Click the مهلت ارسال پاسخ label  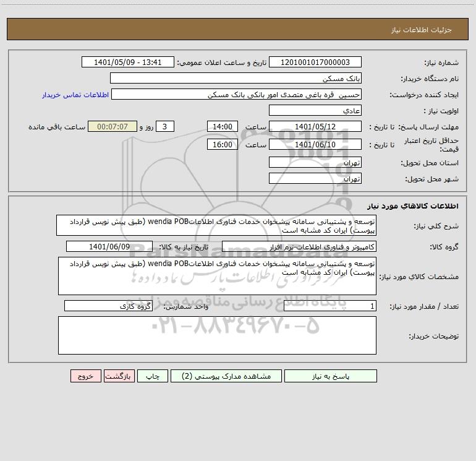[428, 127]
